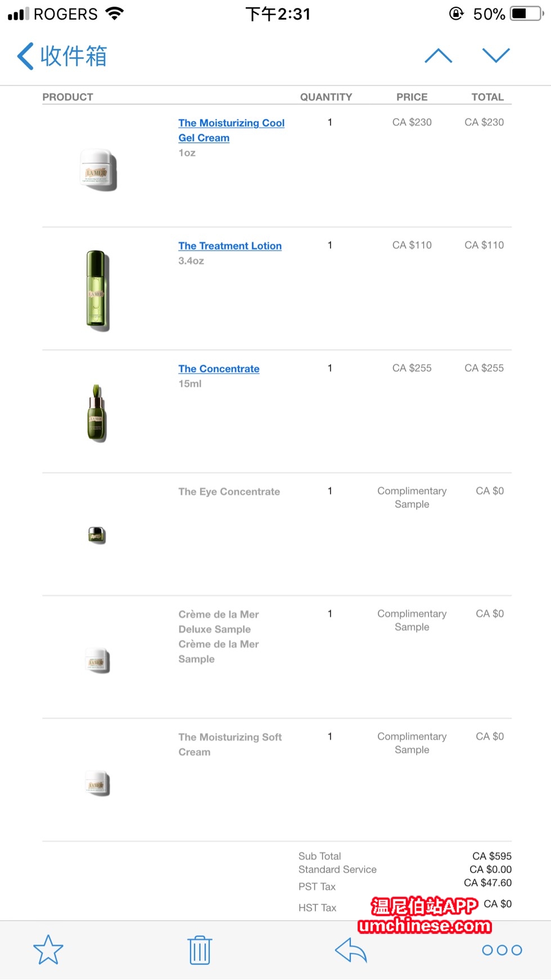Open The Concentrate product link

point(219,369)
